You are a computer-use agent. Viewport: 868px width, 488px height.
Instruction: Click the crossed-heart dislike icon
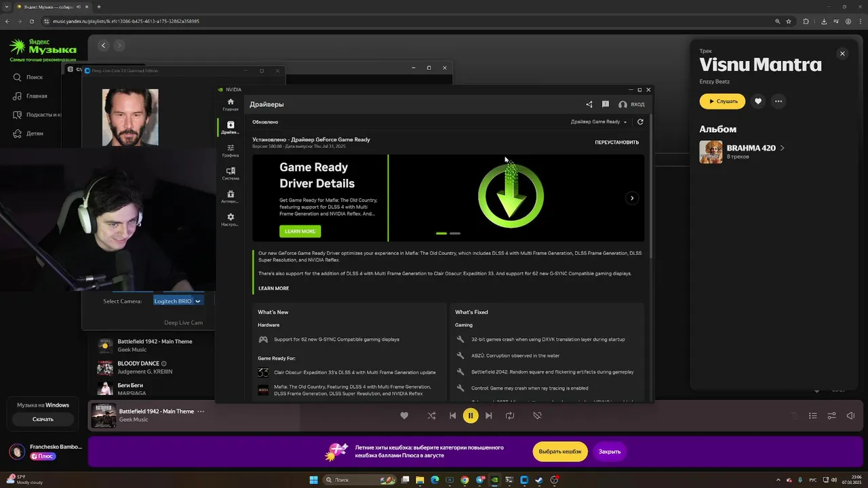pyautogui.click(x=537, y=415)
